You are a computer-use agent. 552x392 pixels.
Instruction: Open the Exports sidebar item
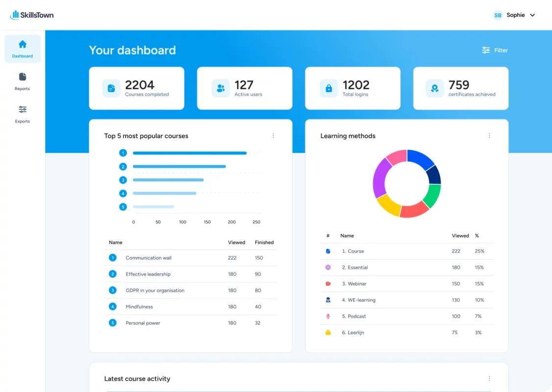pyautogui.click(x=23, y=114)
